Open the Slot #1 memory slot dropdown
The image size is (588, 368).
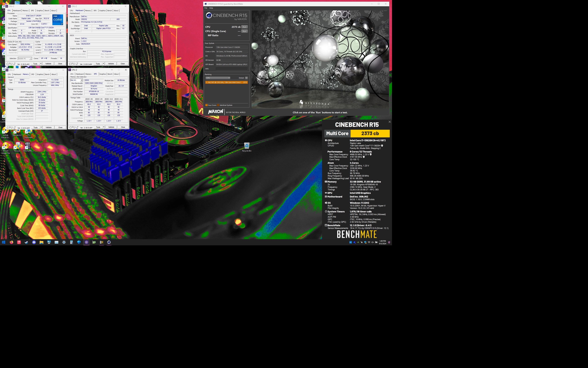(x=77, y=80)
